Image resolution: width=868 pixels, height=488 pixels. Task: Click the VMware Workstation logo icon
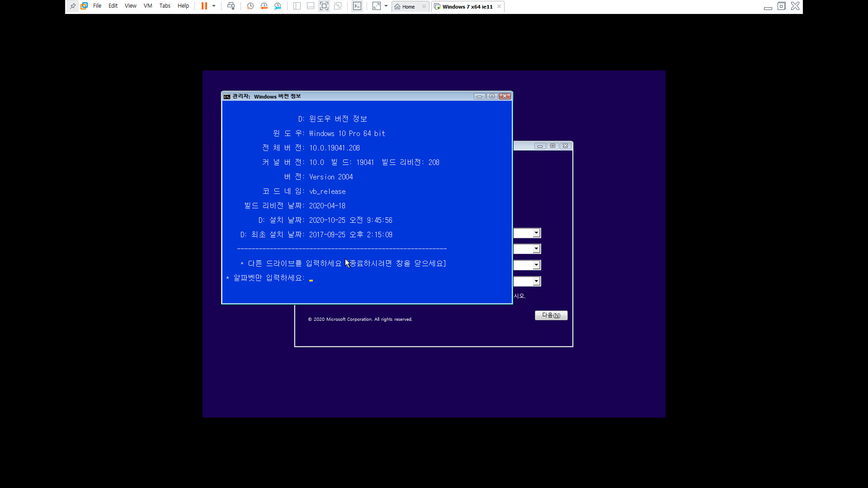point(84,6)
